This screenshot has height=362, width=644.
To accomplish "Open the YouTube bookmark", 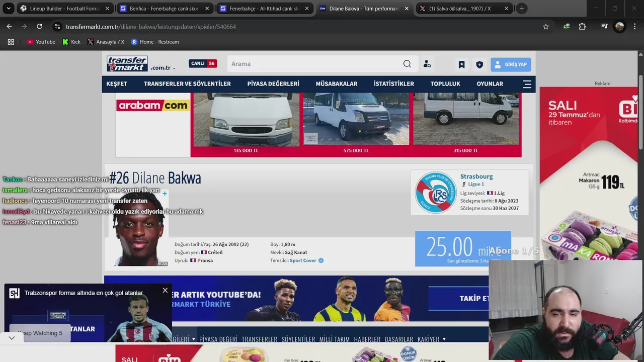I will point(41,42).
